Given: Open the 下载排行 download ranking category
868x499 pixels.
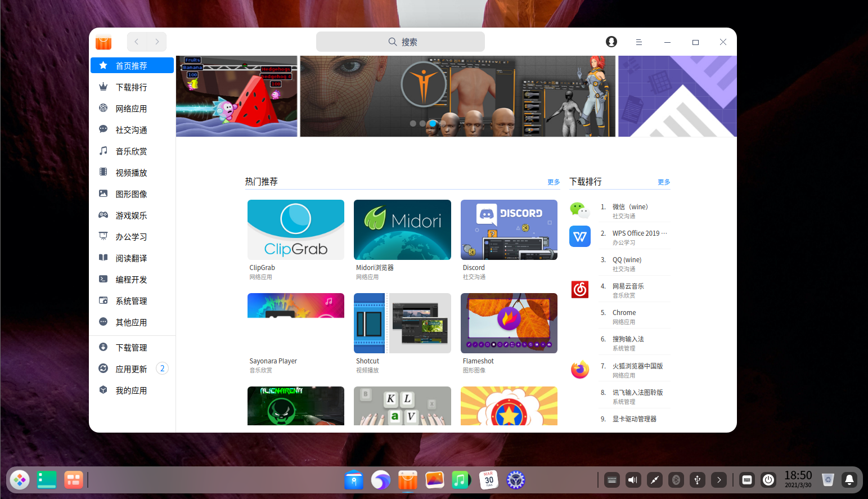Looking at the screenshot, I should click(x=132, y=87).
